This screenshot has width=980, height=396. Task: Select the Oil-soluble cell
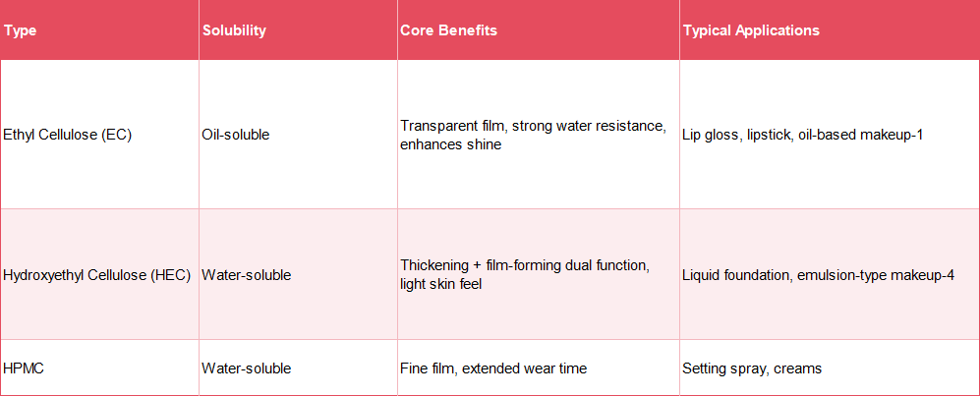[x=298, y=135]
